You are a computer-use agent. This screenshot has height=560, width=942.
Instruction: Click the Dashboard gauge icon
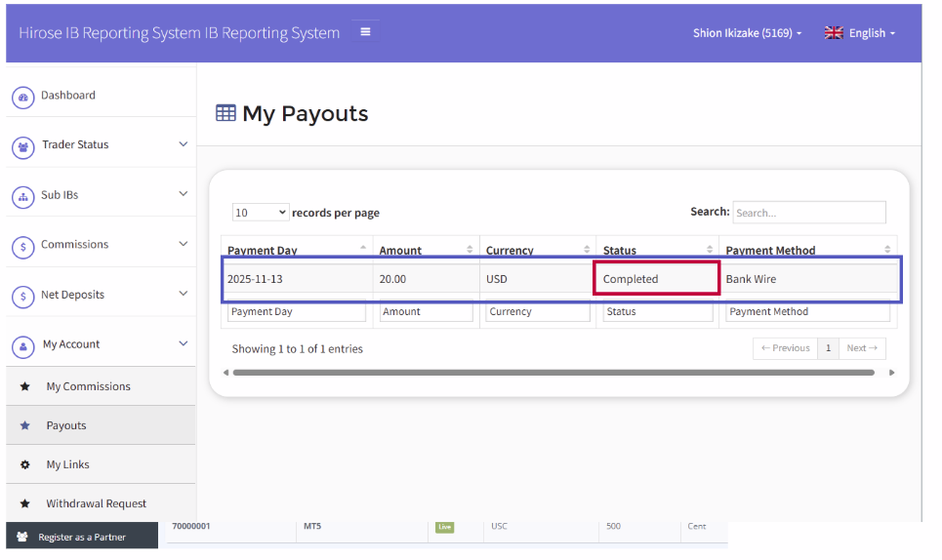click(22, 97)
